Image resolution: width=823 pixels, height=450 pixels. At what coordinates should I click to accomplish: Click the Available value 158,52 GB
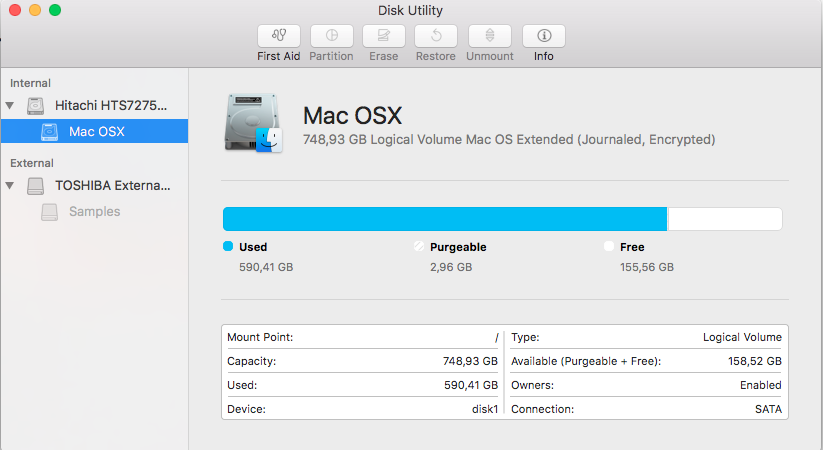tap(755, 361)
